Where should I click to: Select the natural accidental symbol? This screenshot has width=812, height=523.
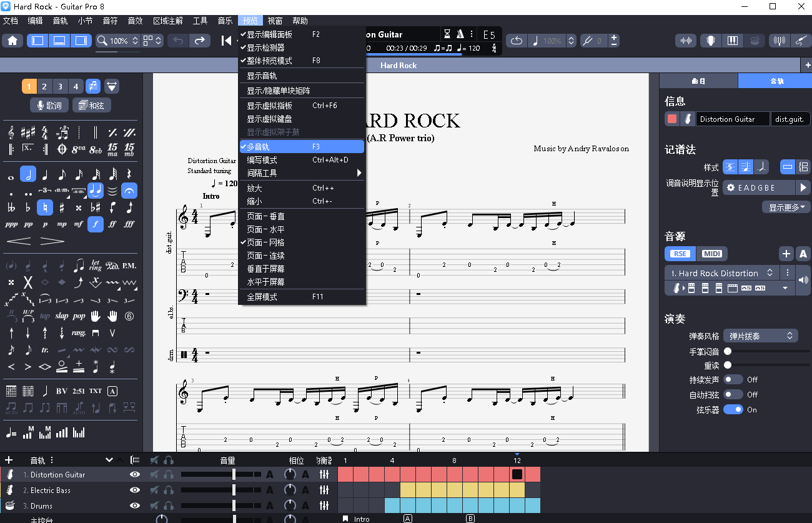coord(45,207)
